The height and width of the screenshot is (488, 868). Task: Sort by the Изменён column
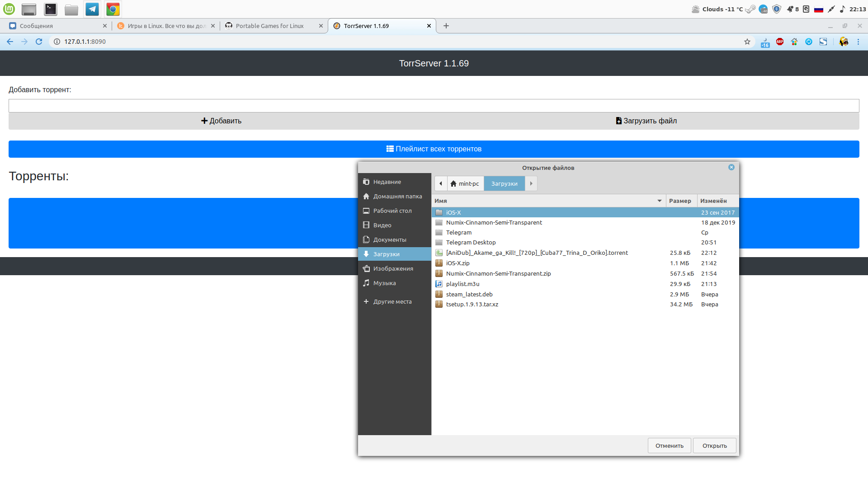point(718,201)
